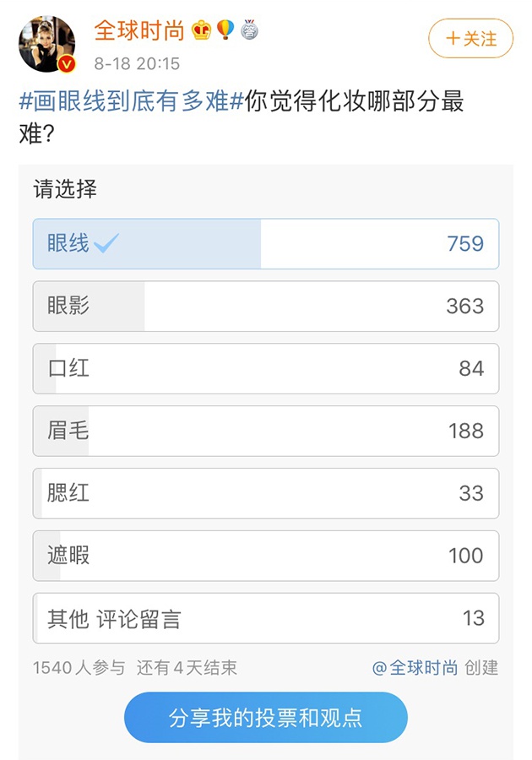Click the hot air balloon badge icon
Image resolution: width=532 pixels, height=760 pixels.
(225, 30)
